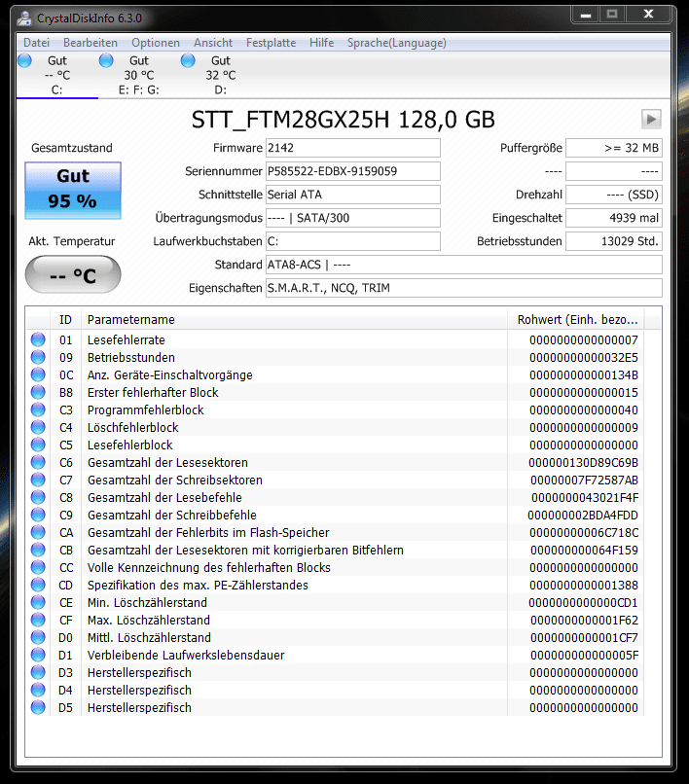Click the ID column header
Screen dimensions: 689x784
(x=65, y=319)
